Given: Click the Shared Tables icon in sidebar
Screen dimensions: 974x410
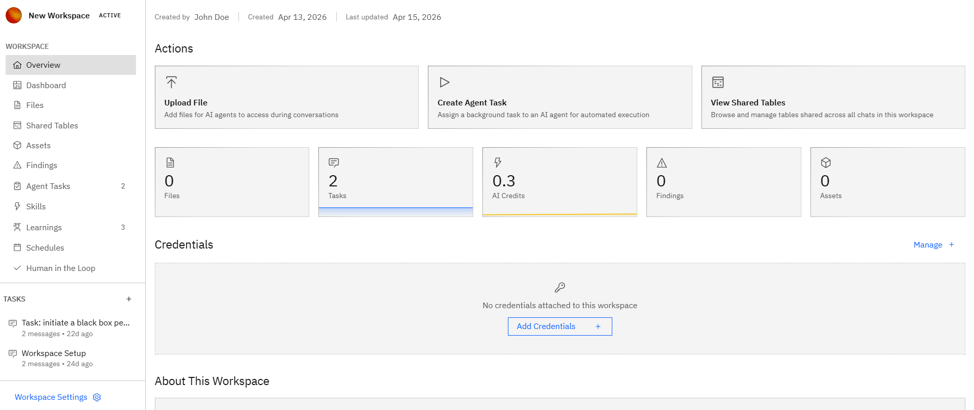Looking at the screenshot, I should click(17, 125).
